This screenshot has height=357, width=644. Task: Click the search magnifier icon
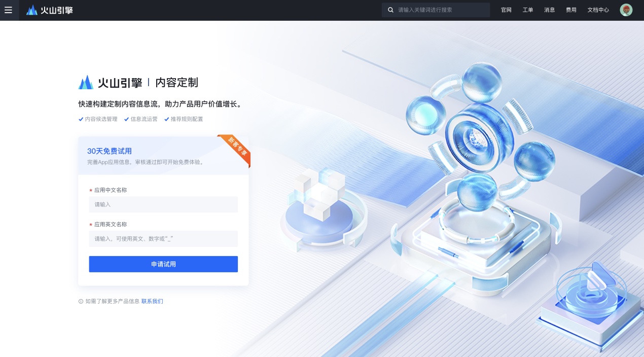click(390, 10)
